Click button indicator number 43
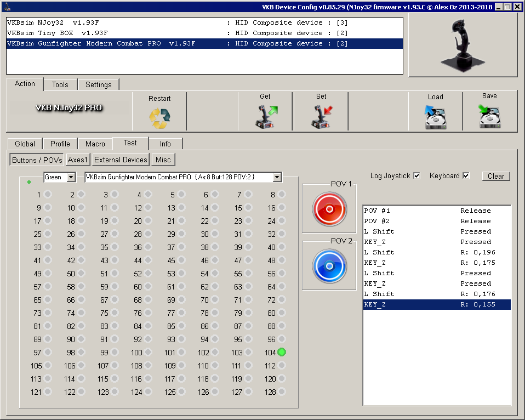The width and height of the screenshot is (525, 420). (x=115, y=260)
